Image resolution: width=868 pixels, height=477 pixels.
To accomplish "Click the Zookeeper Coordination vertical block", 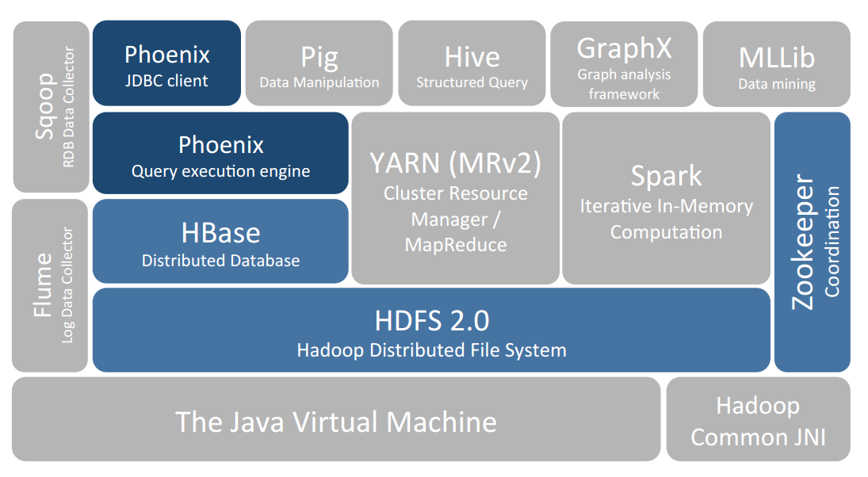I will 812,242.
